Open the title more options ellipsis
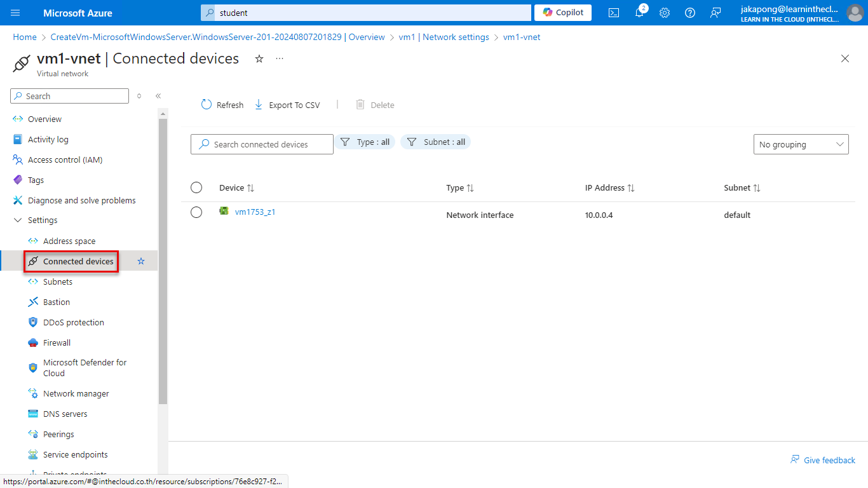 point(280,58)
